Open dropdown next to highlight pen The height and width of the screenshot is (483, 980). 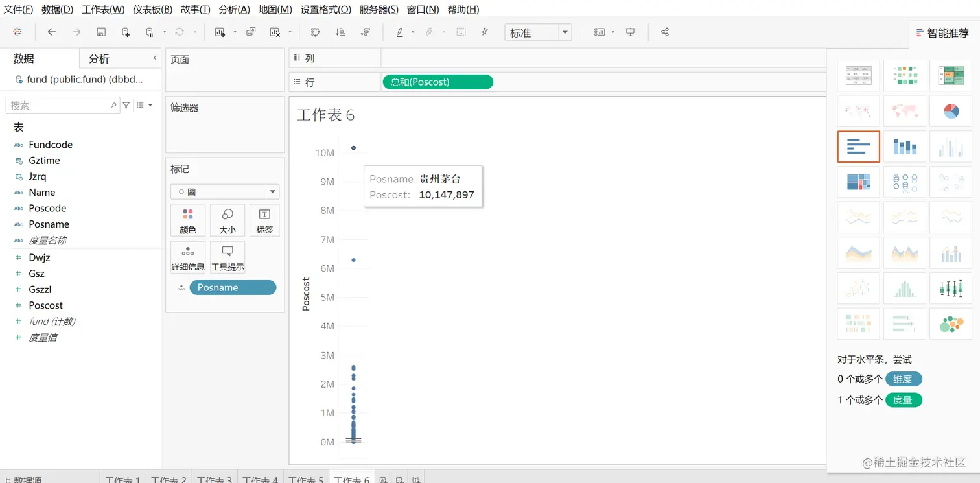414,32
